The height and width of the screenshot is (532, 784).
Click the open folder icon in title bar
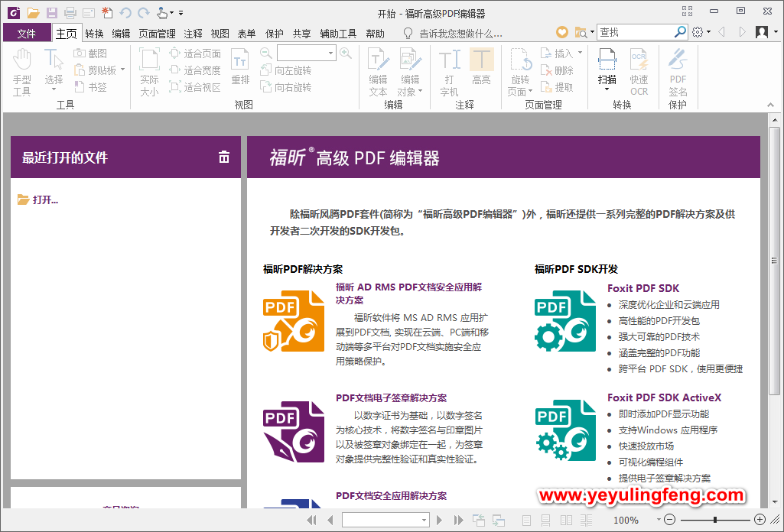pyautogui.click(x=33, y=12)
